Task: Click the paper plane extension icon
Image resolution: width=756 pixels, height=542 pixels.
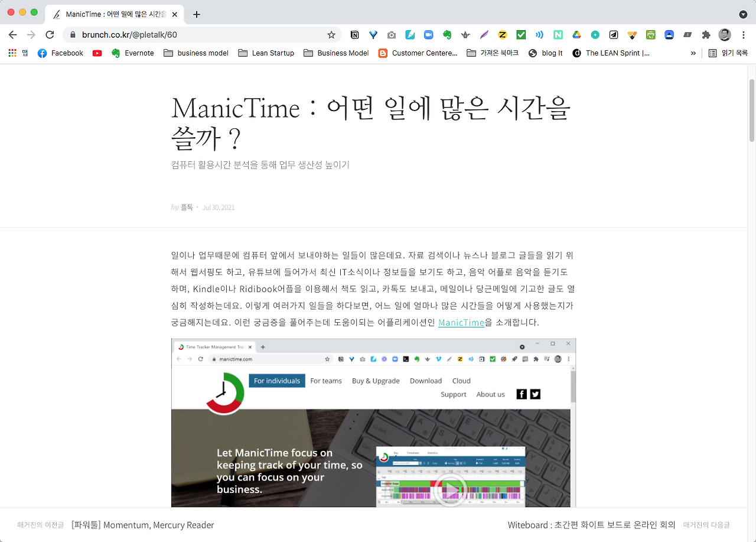Action: point(614,35)
